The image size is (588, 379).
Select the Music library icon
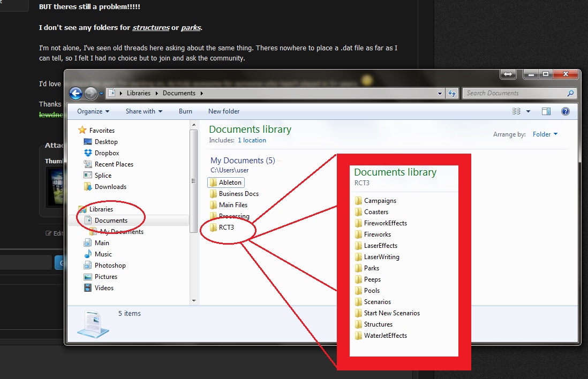point(88,254)
